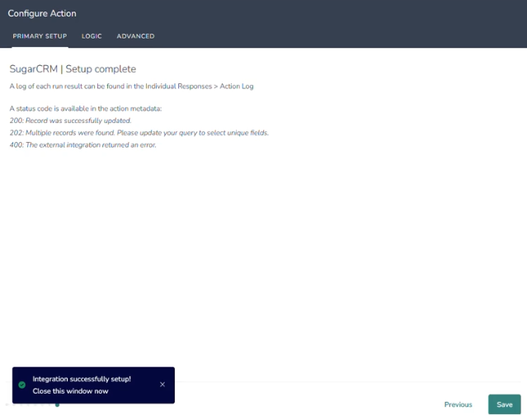Go back with the Previous button
The width and height of the screenshot is (527, 420).
coord(458,404)
